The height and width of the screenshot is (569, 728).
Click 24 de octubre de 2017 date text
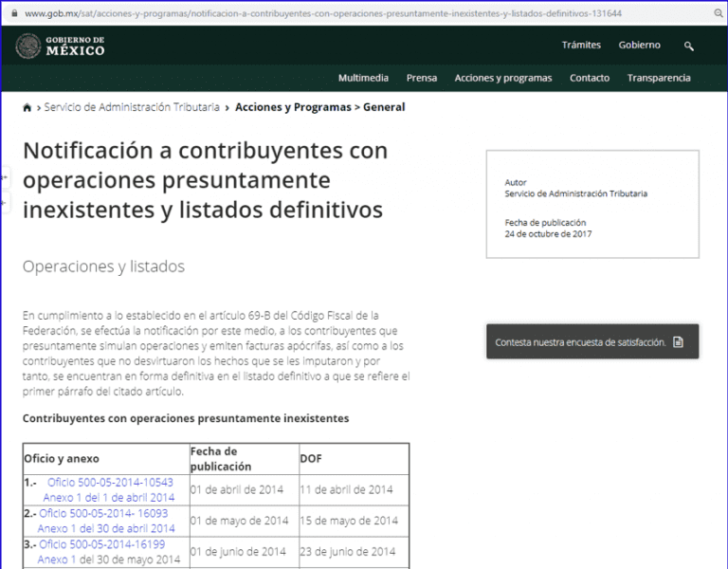(548, 234)
